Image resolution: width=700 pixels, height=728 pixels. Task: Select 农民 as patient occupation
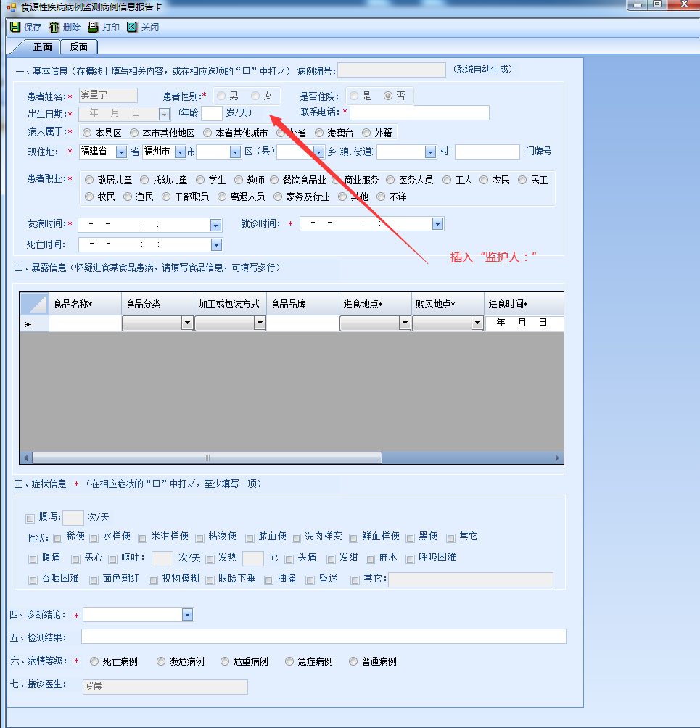(x=484, y=180)
